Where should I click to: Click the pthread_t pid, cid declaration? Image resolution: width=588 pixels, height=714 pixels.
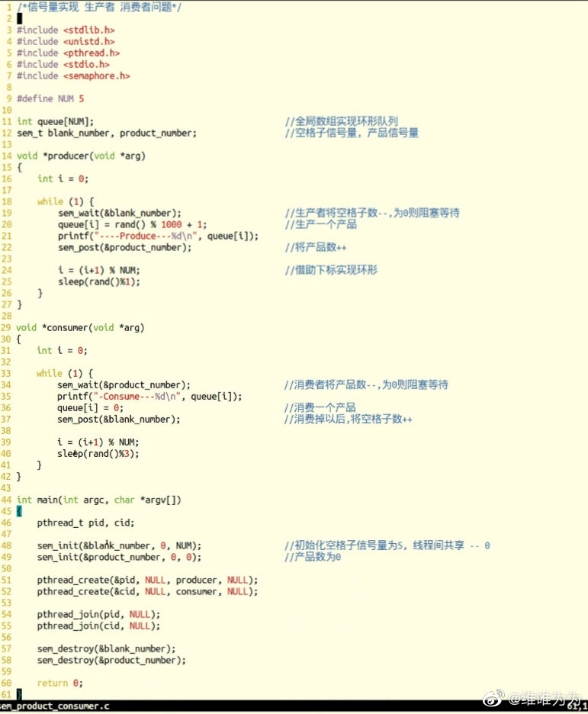(85, 523)
